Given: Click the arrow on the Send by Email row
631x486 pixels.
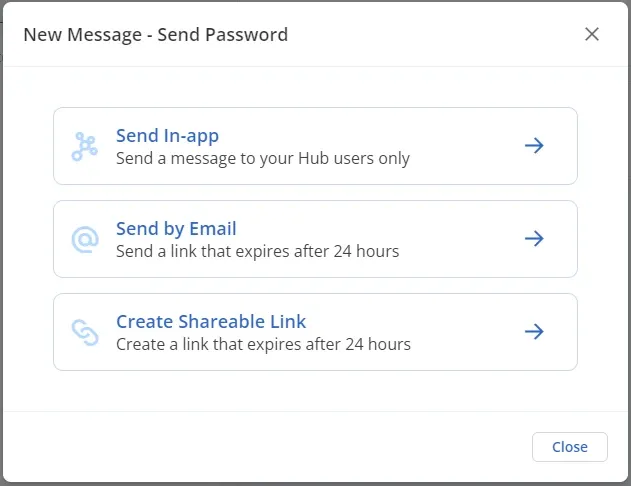Looking at the screenshot, I should [x=534, y=239].
